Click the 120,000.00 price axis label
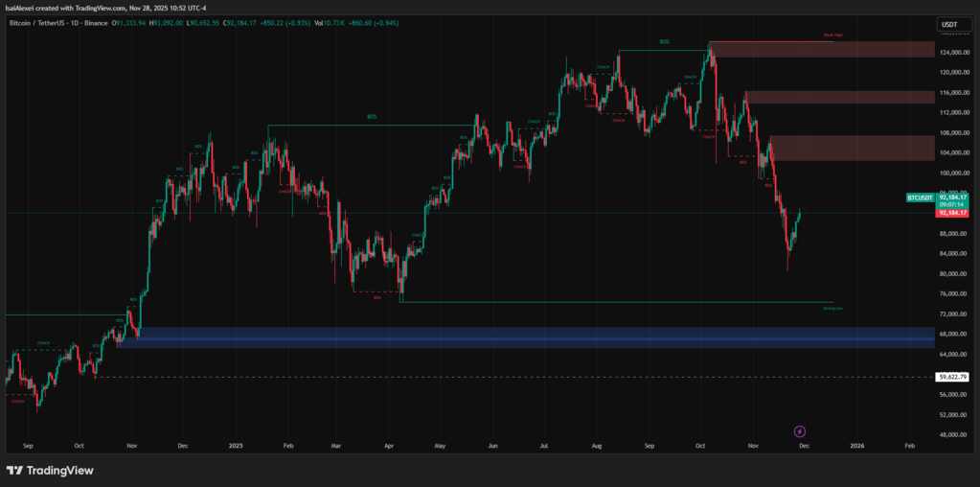This screenshot has height=487, width=980. [954, 73]
